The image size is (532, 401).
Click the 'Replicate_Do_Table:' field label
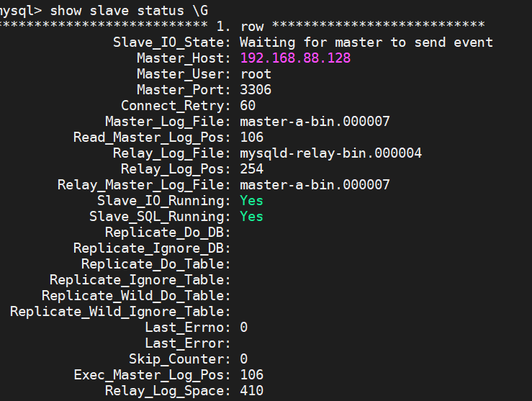click(x=156, y=264)
